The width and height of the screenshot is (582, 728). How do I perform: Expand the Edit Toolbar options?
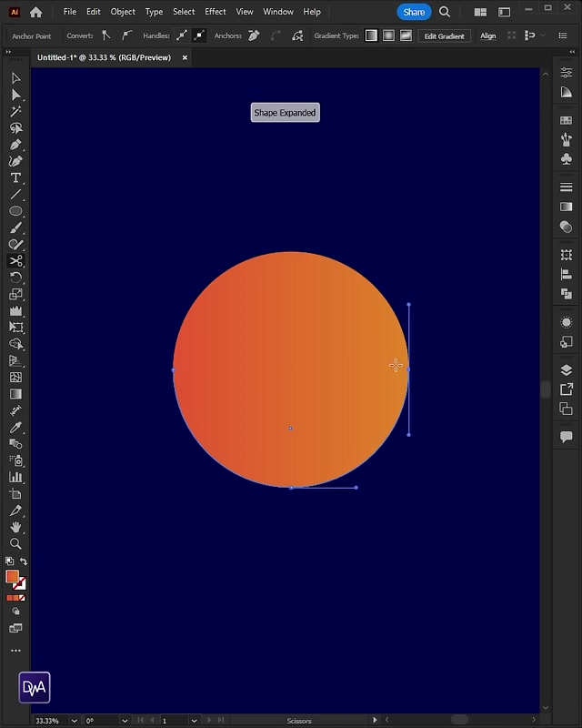[15, 651]
